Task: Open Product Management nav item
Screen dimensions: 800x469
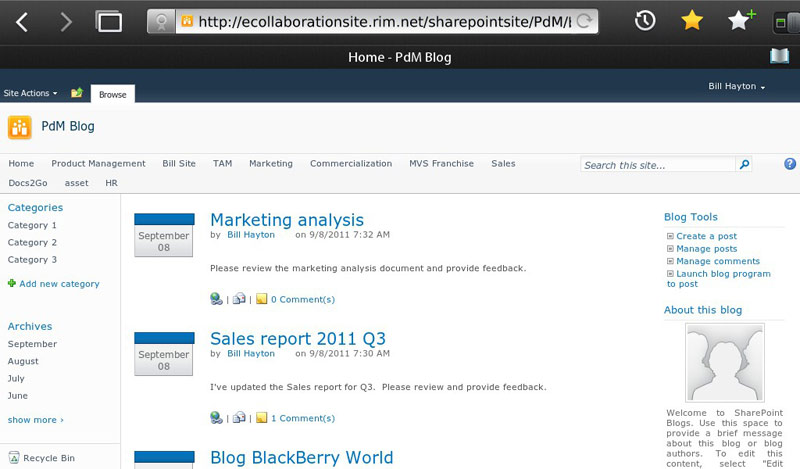Action: [x=98, y=163]
